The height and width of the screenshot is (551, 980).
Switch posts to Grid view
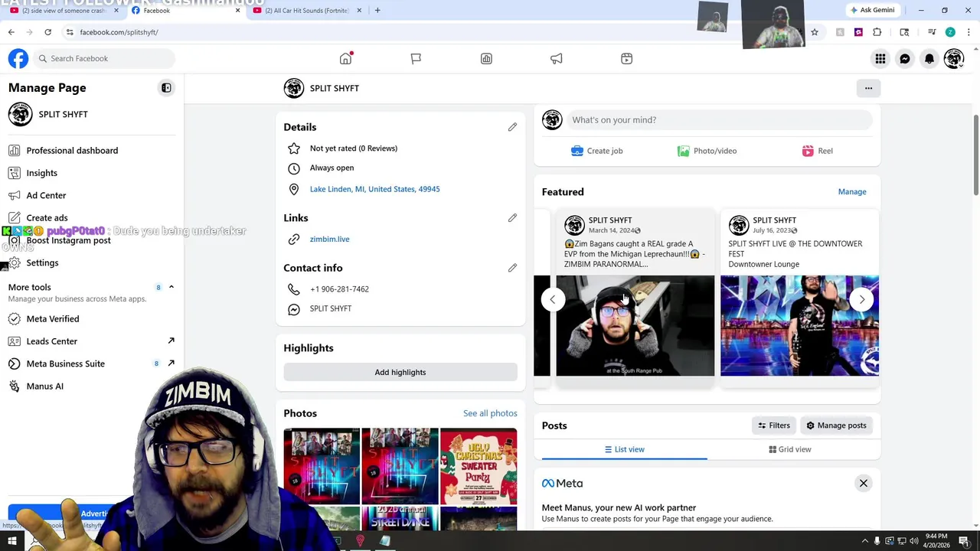(x=790, y=449)
